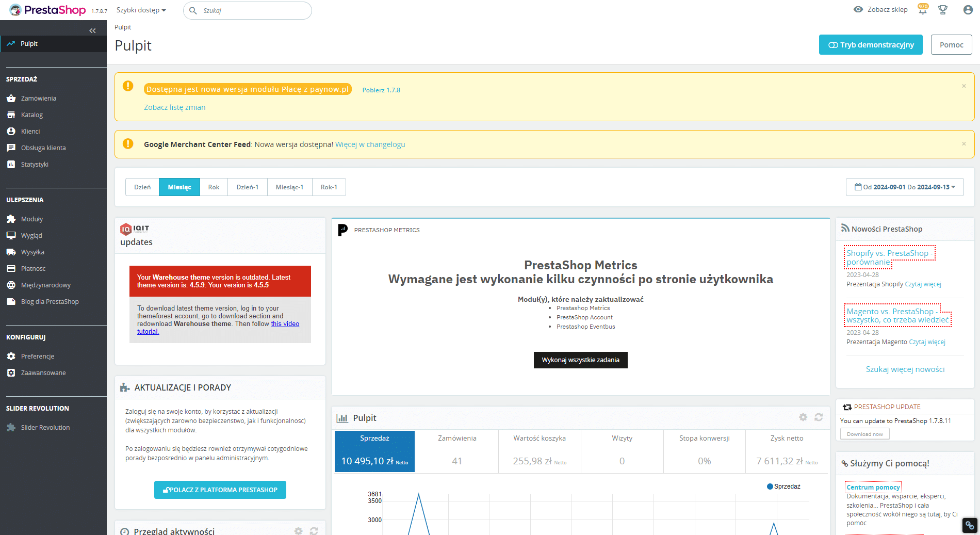The width and height of the screenshot is (980, 535).
Task: Refresh the Pulpit chart panel
Action: coord(819,417)
